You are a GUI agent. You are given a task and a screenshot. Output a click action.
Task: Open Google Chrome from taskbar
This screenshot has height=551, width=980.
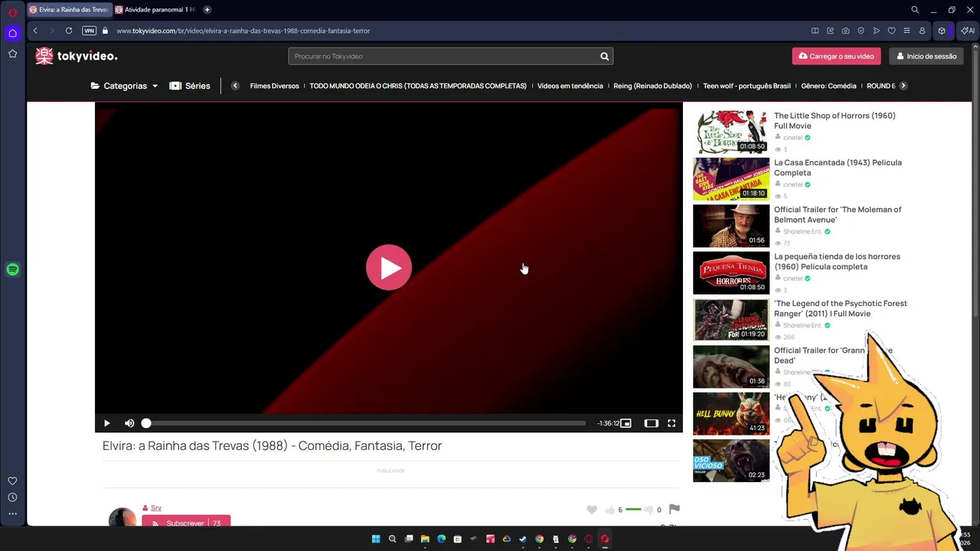click(x=539, y=539)
